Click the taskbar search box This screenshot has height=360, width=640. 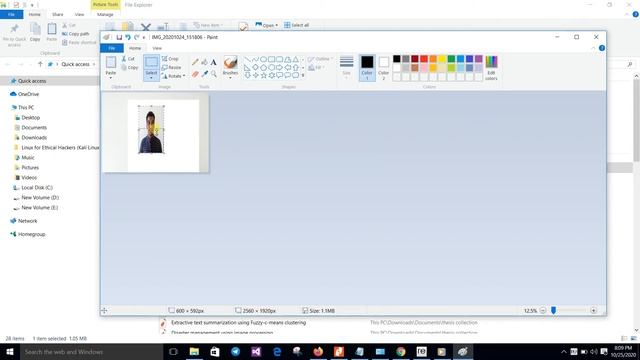91,352
